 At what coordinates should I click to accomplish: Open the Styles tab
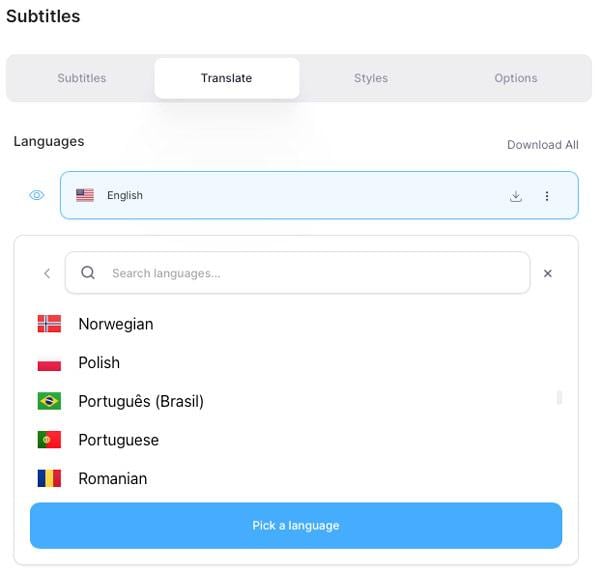point(371,78)
